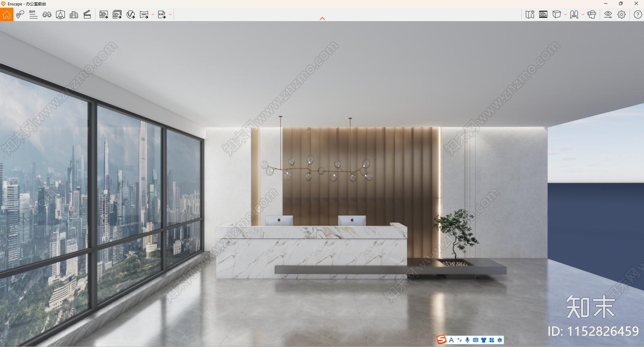Expand the EXE export dropdown arrow
The height and width of the screenshot is (347, 644).
170,15
